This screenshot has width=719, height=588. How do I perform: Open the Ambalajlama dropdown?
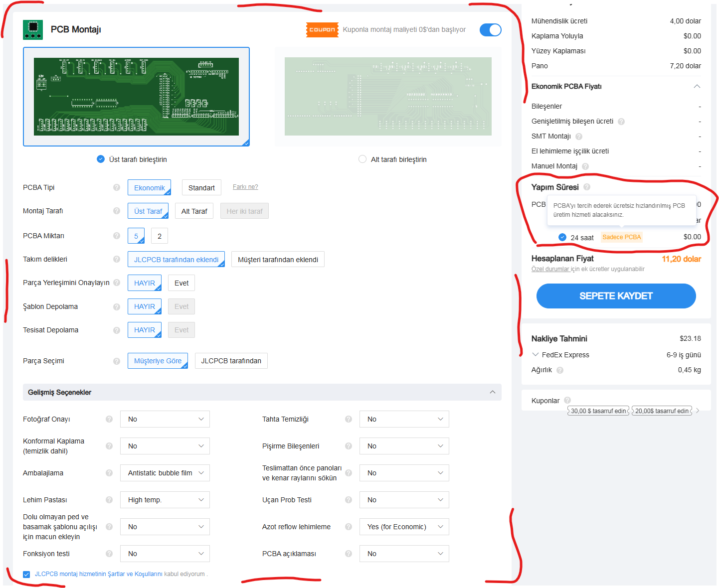[x=165, y=473]
